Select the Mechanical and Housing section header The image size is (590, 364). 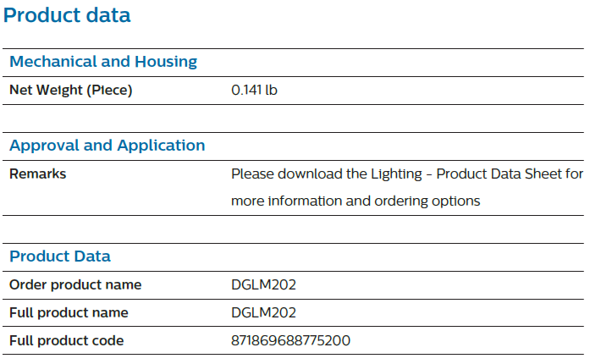pyautogui.click(x=103, y=62)
